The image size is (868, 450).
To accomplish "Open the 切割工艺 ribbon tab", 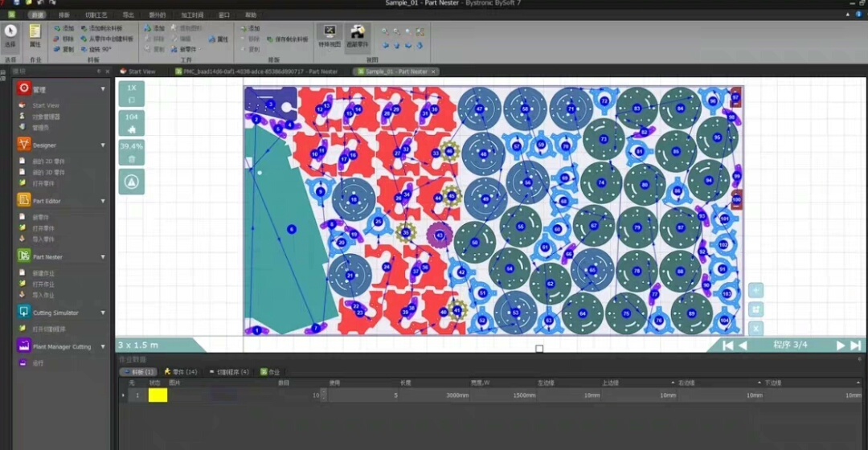I will [96, 14].
